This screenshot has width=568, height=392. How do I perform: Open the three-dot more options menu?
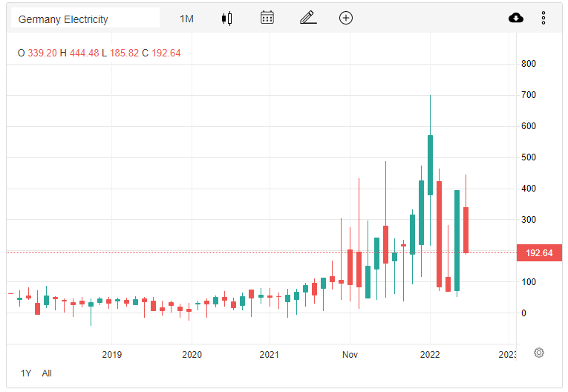click(x=543, y=18)
